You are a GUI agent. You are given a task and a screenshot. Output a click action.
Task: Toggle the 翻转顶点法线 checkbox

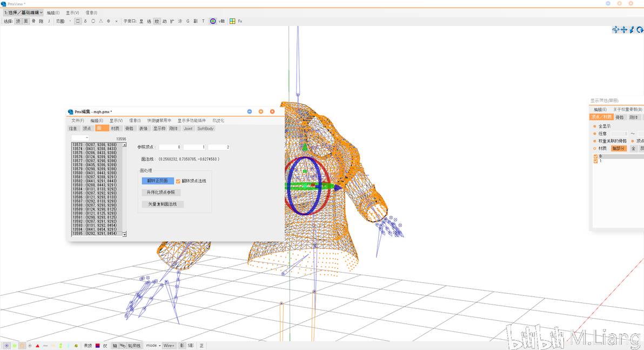click(x=178, y=181)
